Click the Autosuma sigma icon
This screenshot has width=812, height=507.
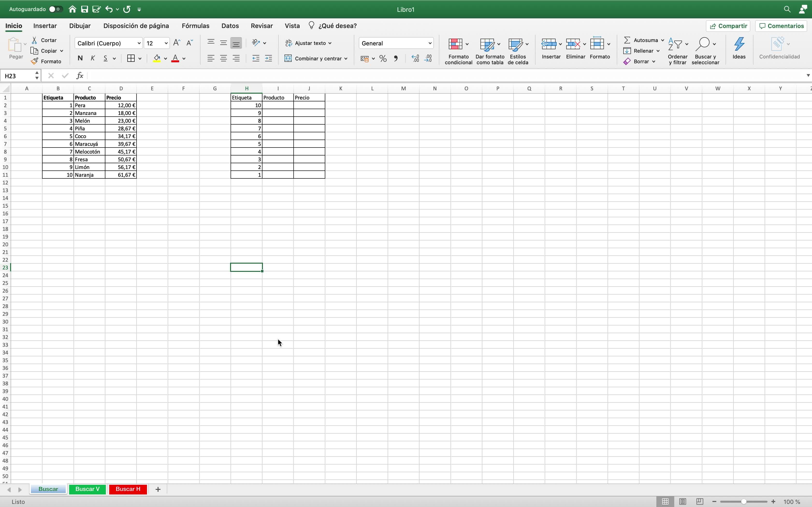tap(627, 40)
